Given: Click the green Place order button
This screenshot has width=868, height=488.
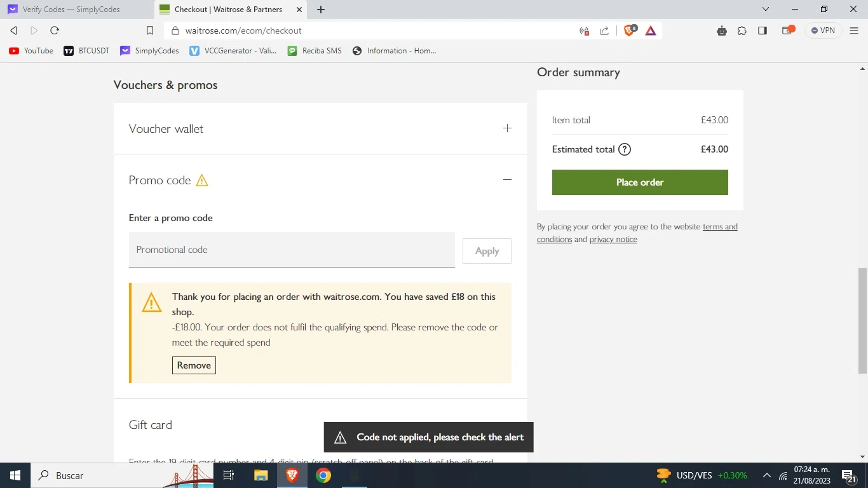Looking at the screenshot, I should pos(640,182).
